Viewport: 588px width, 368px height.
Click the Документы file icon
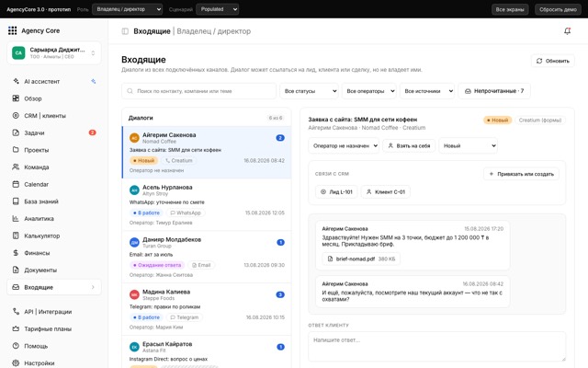point(16,270)
